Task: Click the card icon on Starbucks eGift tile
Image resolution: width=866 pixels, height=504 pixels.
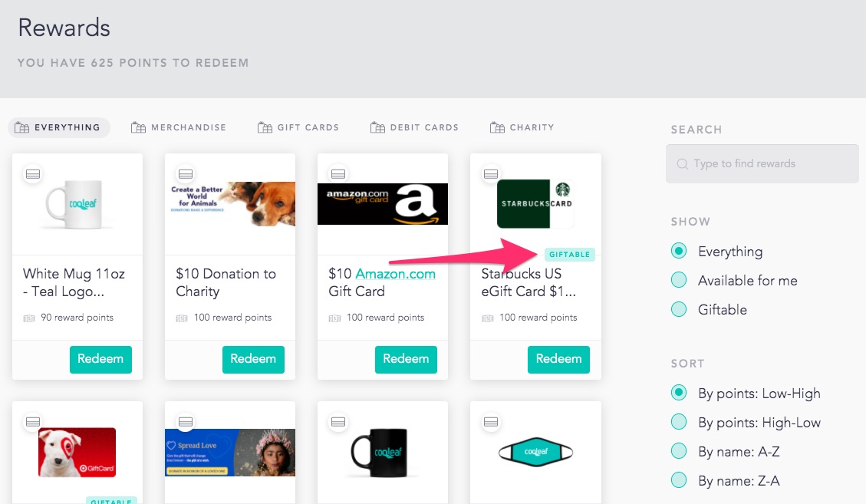Action: pyautogui.click(x=491, y=174)
